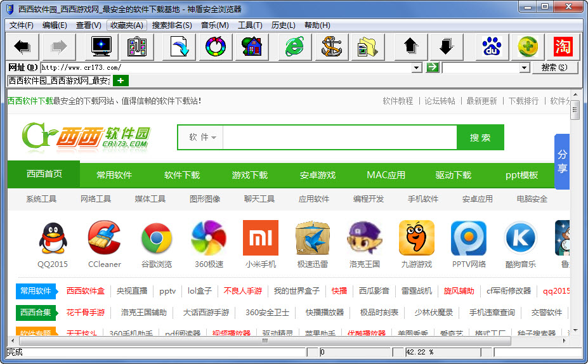Click the monitor screen toolbar icon
Screen dimensions: 588x364
click(x=101, y=47)
